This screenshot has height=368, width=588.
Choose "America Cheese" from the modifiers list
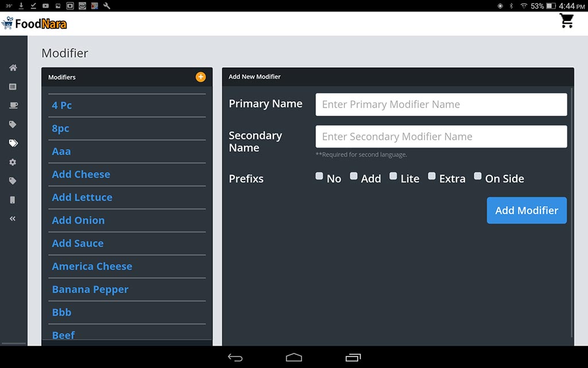click(92, 266)
